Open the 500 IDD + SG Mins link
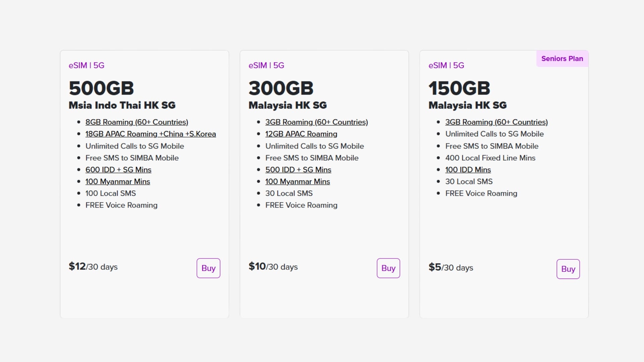 (298, 170)
